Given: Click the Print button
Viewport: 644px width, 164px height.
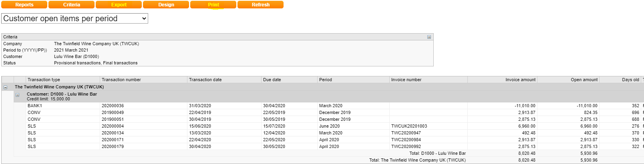Looking at the screenshot, I should [213, 5].
